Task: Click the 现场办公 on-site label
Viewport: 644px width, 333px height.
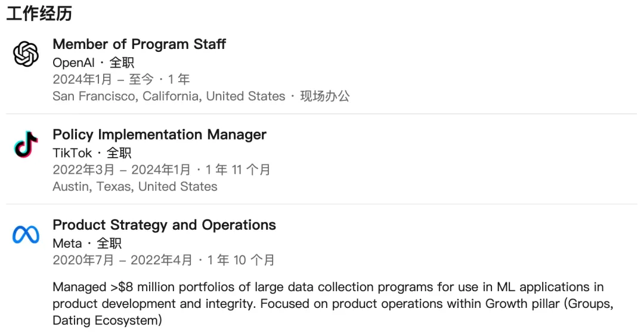Action: coord(325,96)
